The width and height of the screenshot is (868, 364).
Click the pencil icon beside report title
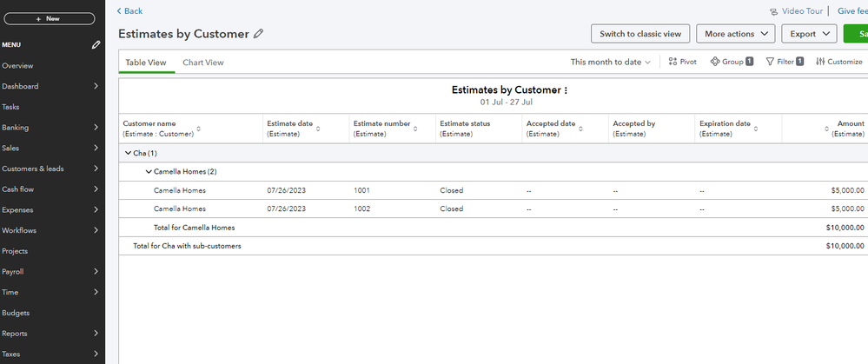coord(258,34)
